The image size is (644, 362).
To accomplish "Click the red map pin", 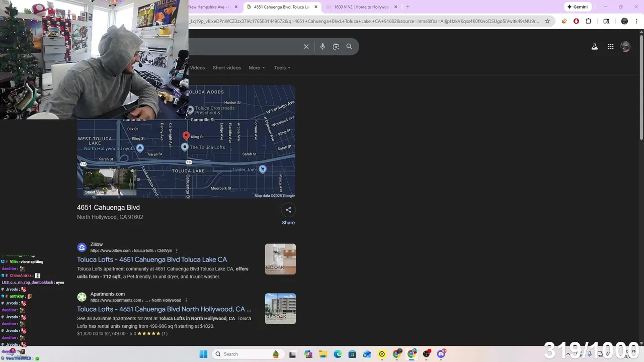I will [x=186, y=136].
